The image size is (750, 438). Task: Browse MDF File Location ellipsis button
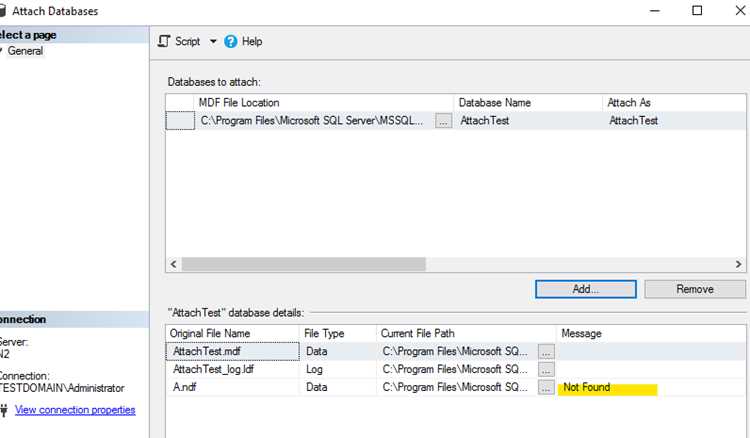click(443, 121)
